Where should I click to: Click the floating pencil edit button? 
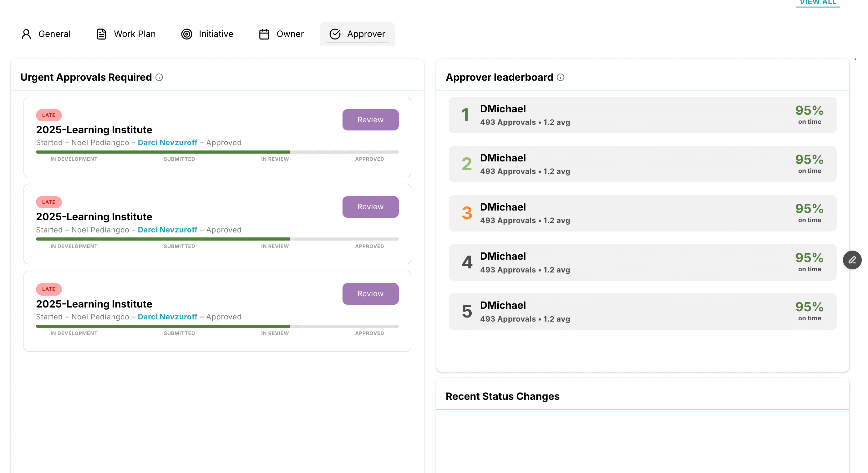[x=852, y=260]
